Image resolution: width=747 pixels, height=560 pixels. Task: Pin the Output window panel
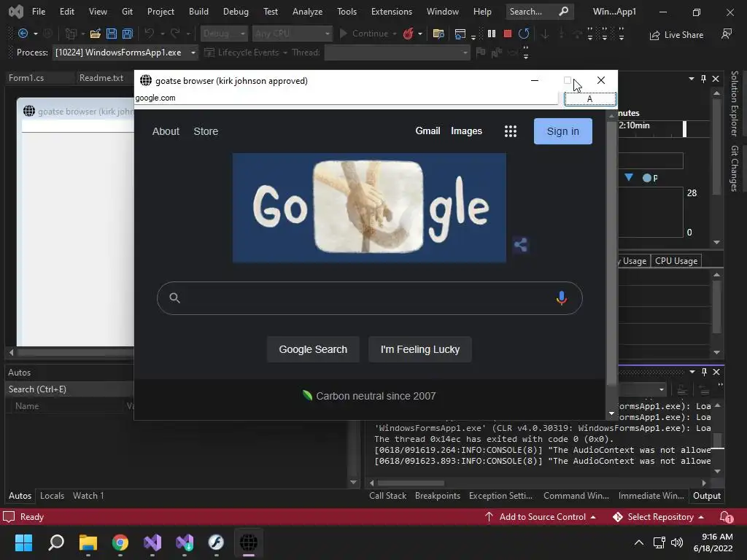(704, 372)
